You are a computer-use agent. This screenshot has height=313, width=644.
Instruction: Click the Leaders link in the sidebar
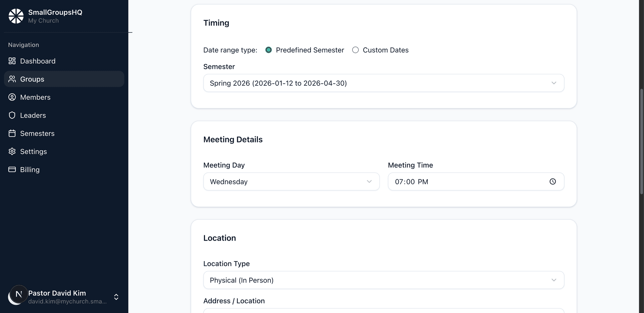(x=33, y=115)
